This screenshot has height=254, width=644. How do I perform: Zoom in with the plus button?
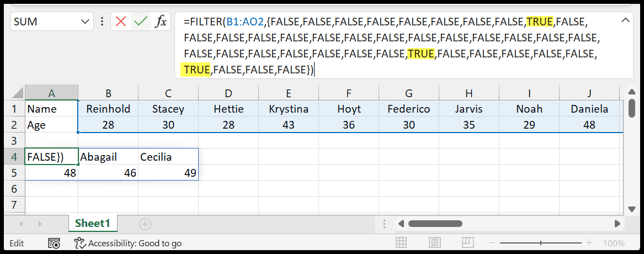pos(589,243)
